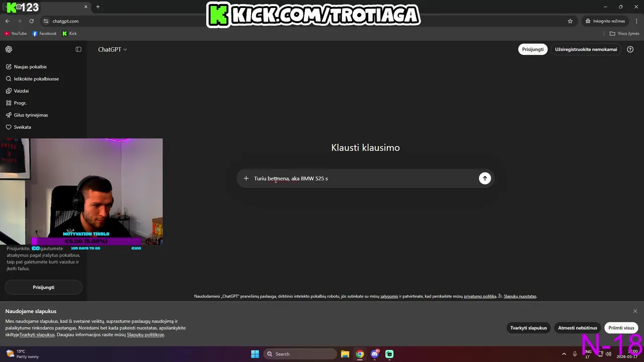Send the message with the arrow button
The image size is (644, 362).
(485, 178)
